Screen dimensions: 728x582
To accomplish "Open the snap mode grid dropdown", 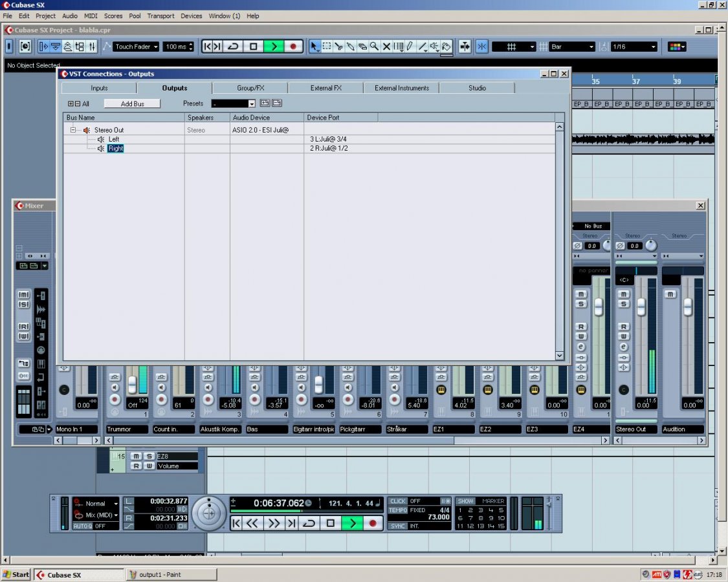I will pos(514,47).
